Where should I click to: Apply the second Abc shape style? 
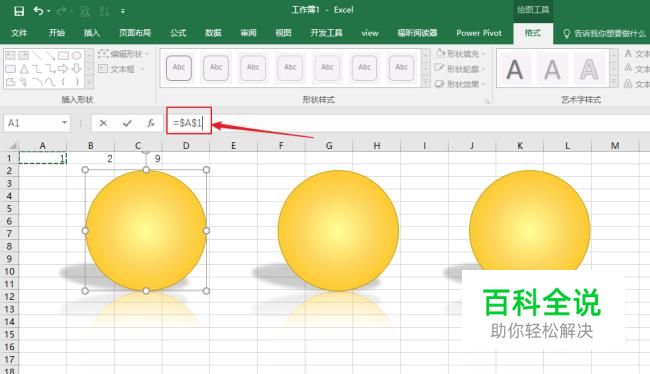[x=216, y=68]
